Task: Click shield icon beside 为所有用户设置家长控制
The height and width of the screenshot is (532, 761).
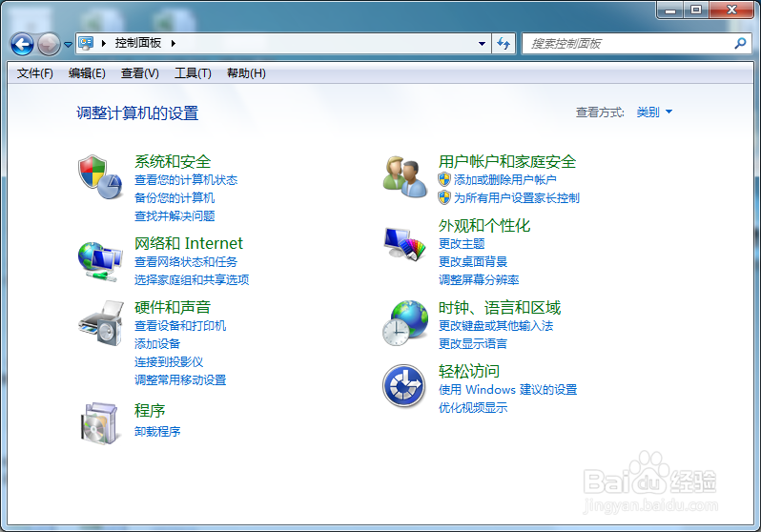Action: pos(444,197)
